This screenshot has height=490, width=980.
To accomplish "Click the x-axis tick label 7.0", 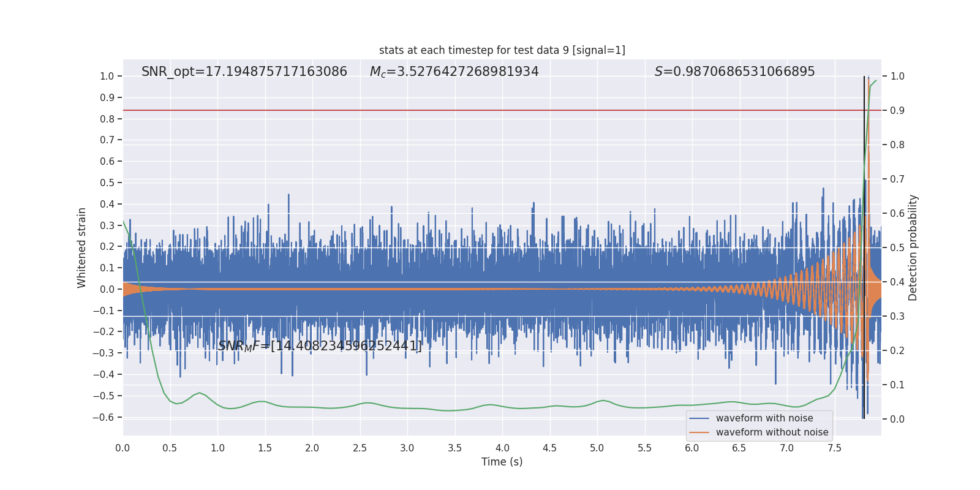I will coord(787,448).
